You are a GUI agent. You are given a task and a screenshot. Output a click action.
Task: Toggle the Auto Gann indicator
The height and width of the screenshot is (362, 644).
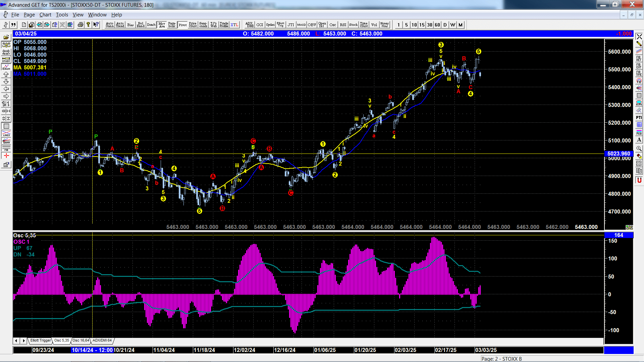point(110,25)
